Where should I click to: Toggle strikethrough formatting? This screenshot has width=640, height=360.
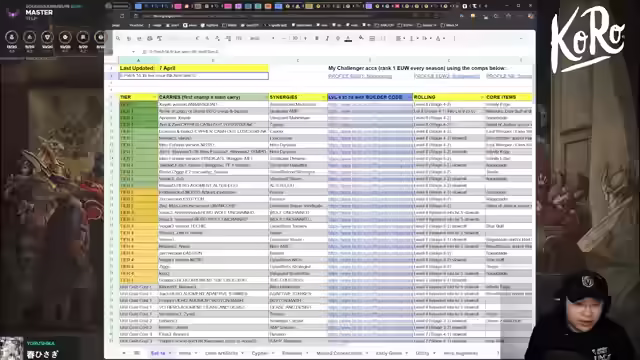[x=338, y=38]
